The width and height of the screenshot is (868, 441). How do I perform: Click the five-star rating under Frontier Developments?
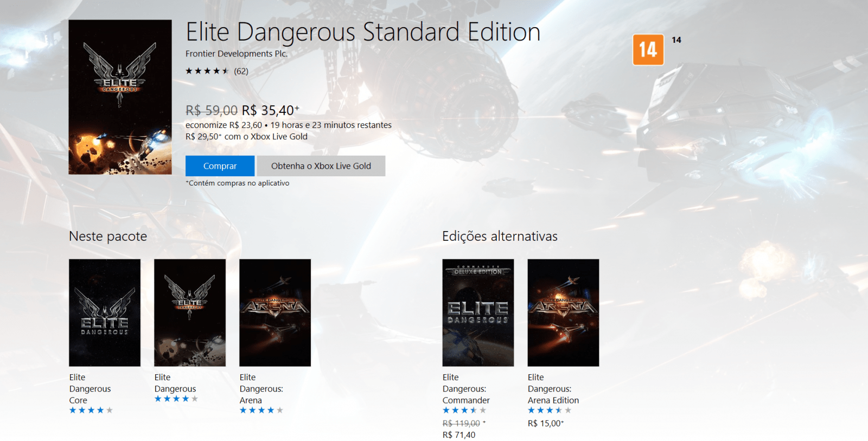207,71
